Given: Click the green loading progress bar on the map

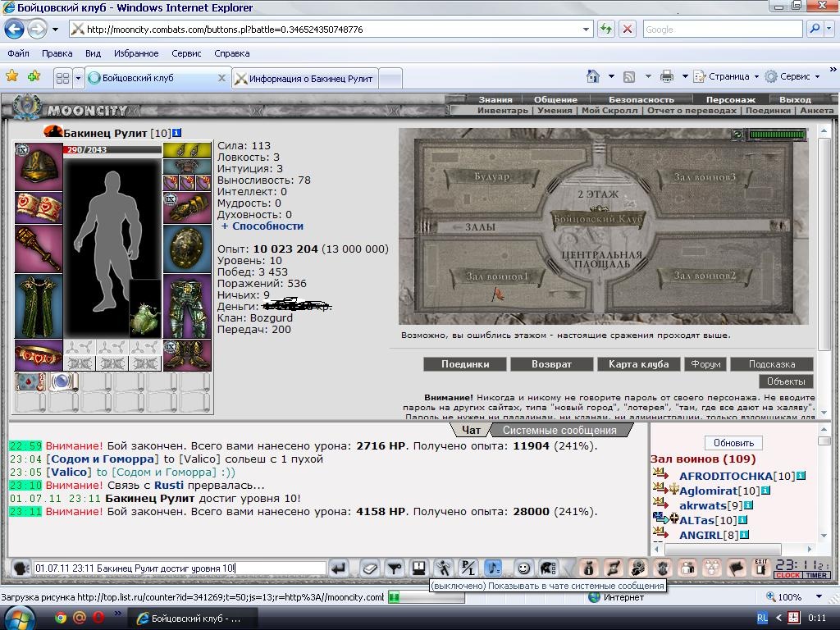Looking at the screenshot, I should tap(778, 135).
